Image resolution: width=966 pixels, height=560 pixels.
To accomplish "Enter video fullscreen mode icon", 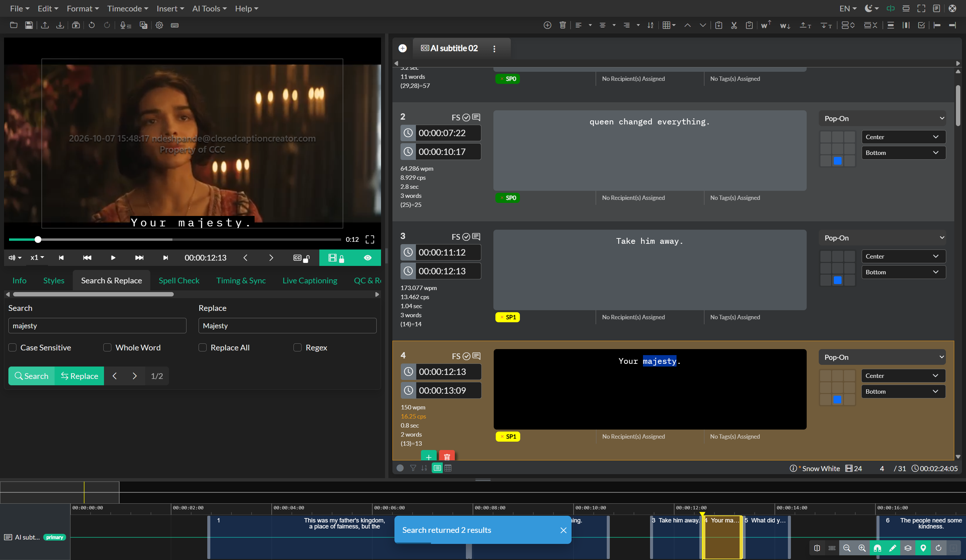I will (x=370, y=239).
